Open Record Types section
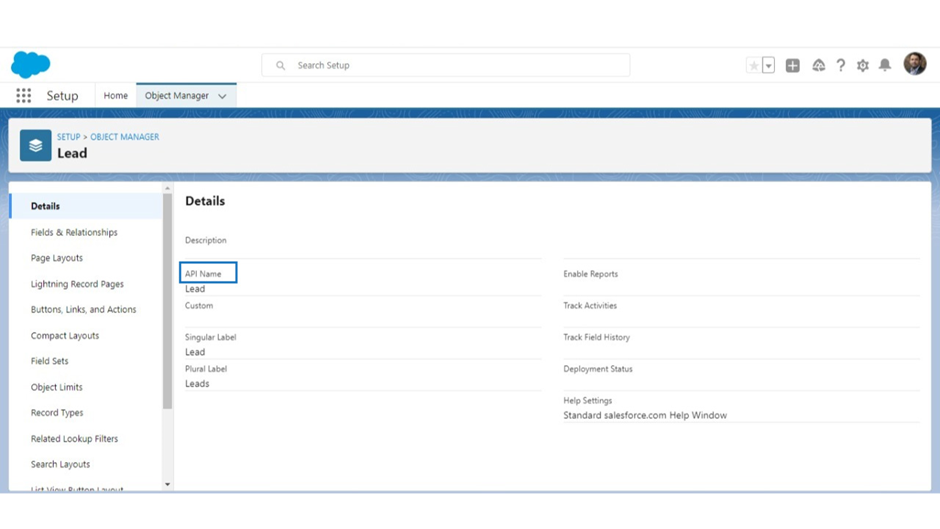 [x=57, y=413]
